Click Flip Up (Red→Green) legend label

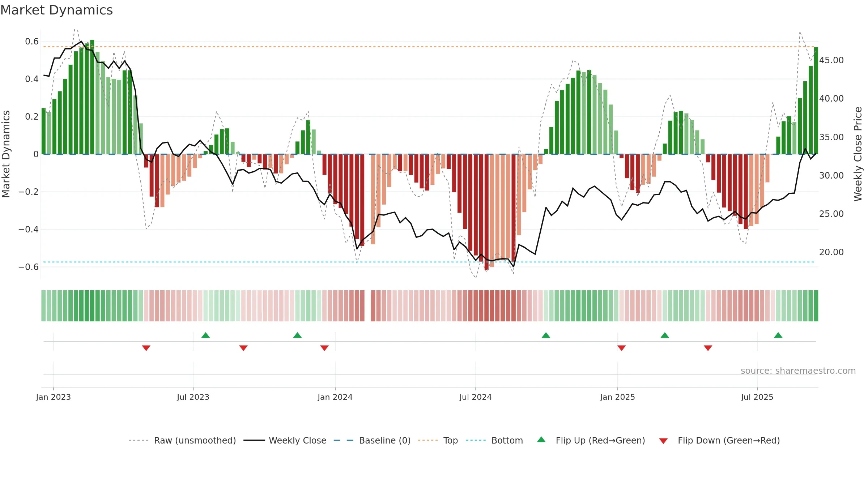click(600, 440)
